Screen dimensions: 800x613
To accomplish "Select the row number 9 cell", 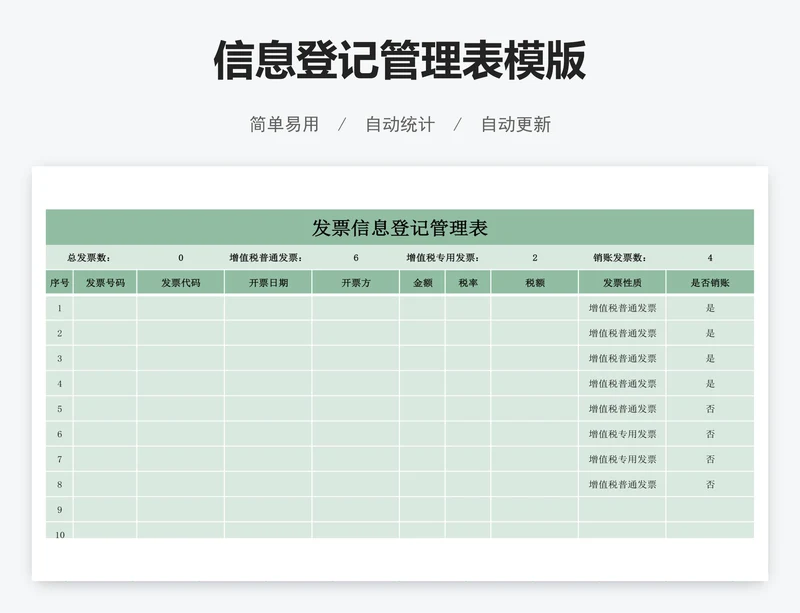I will click(59, 510).
